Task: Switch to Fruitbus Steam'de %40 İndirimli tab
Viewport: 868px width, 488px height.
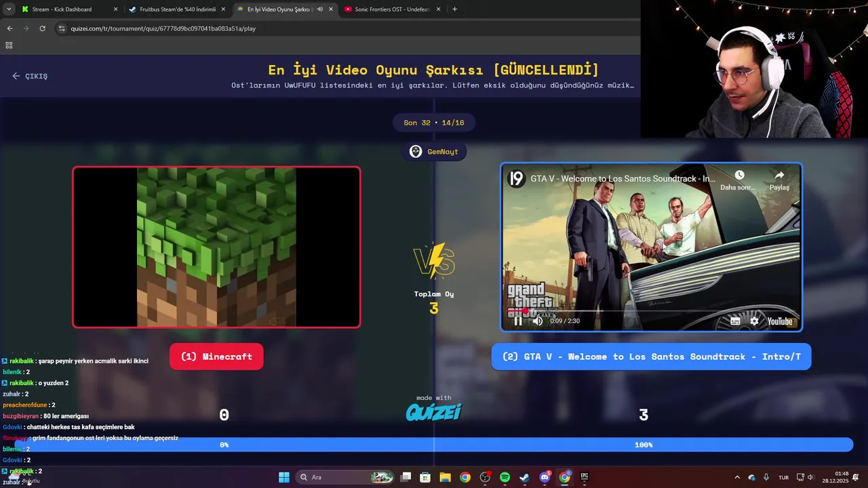Action: coord(177,9)
